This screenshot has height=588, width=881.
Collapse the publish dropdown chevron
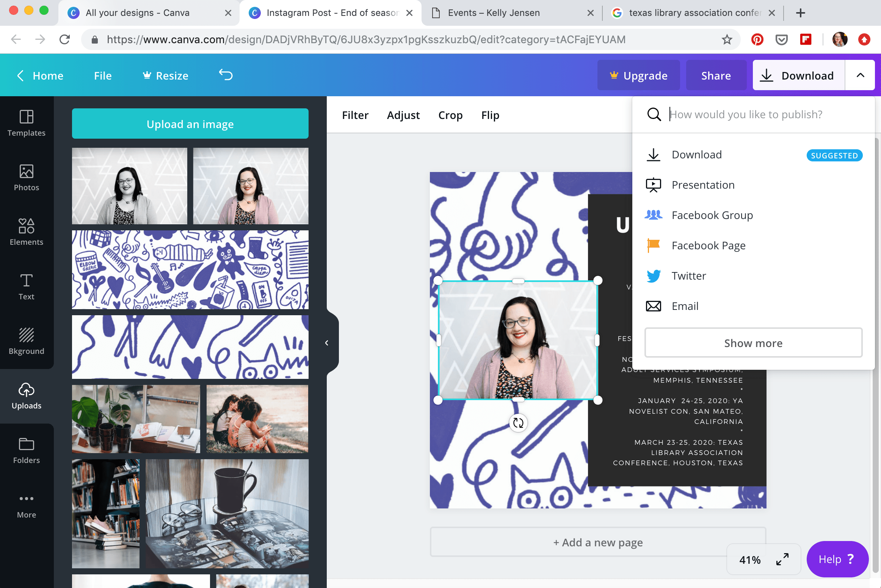[x=861, y=75]
